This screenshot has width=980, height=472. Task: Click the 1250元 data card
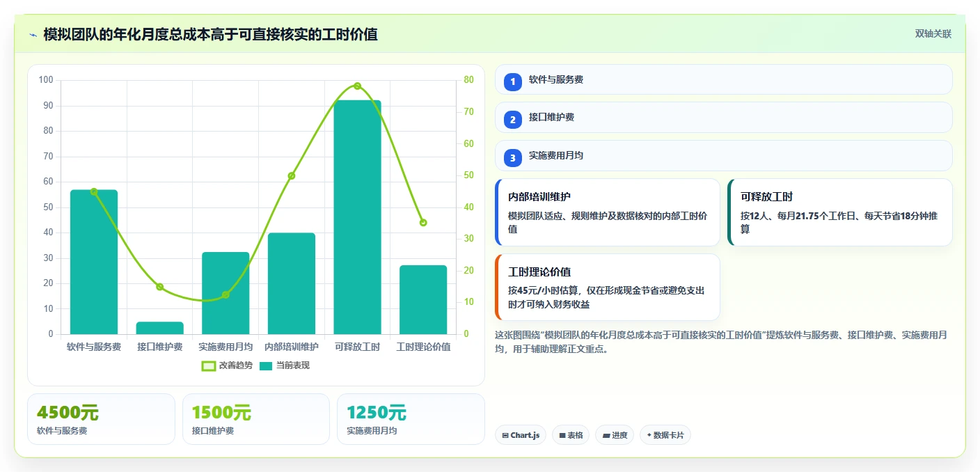[411, 419]
